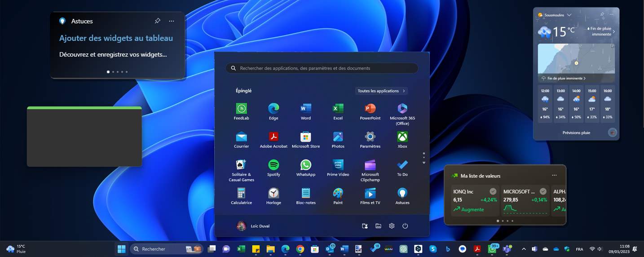Select the 14:00 hourly forecast
The height and width of the screenshot is (257, 644).
click(576, 104)
